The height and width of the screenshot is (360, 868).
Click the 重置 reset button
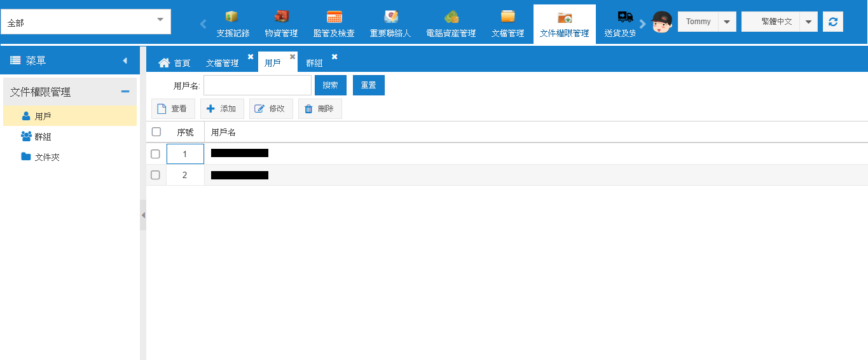point(368,85)
